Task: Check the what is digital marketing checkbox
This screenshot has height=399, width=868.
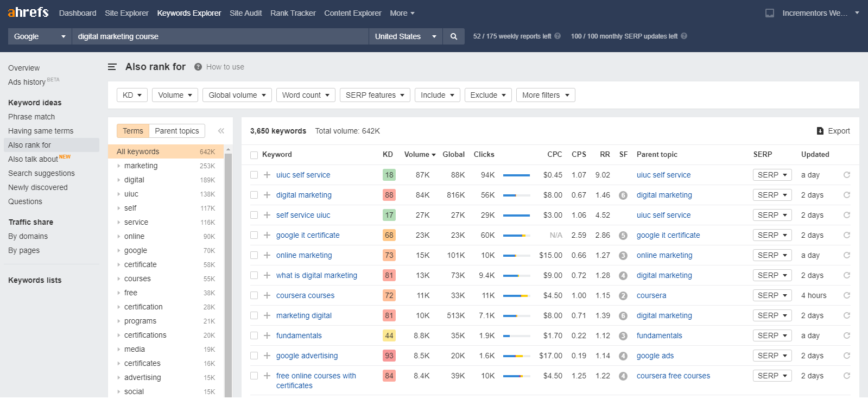Action: pyautogui.click(x=254, y=275)
